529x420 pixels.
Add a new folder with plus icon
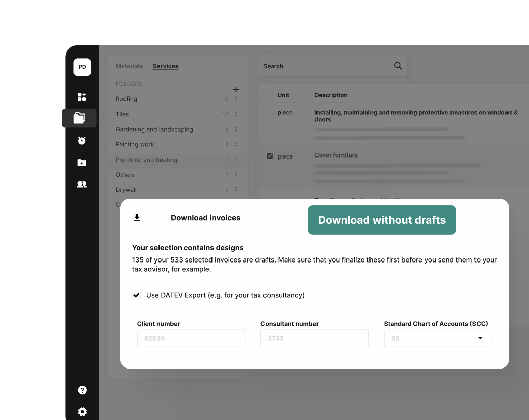click(x=236, y=90)
